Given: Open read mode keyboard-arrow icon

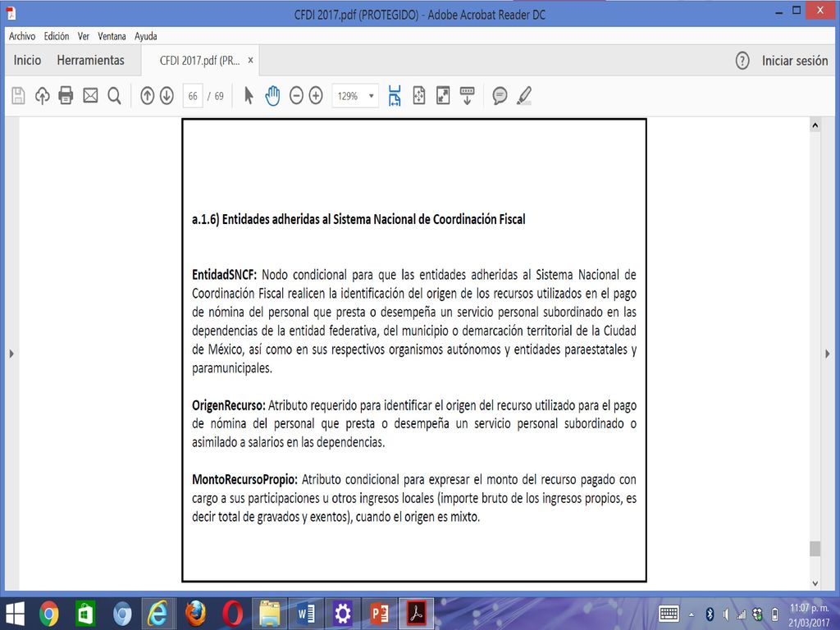Looking at the screenshot, I should click(467, 95).
